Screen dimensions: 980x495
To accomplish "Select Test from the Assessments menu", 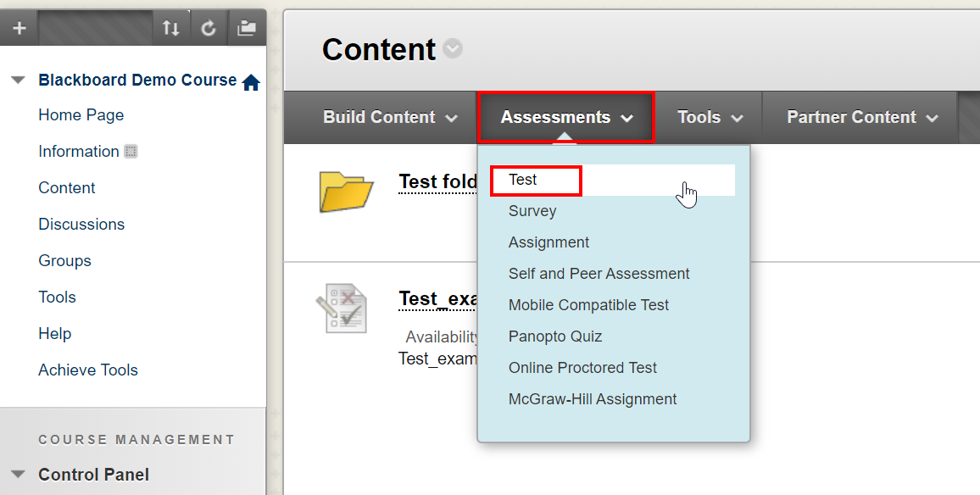I will click(536, 180).
